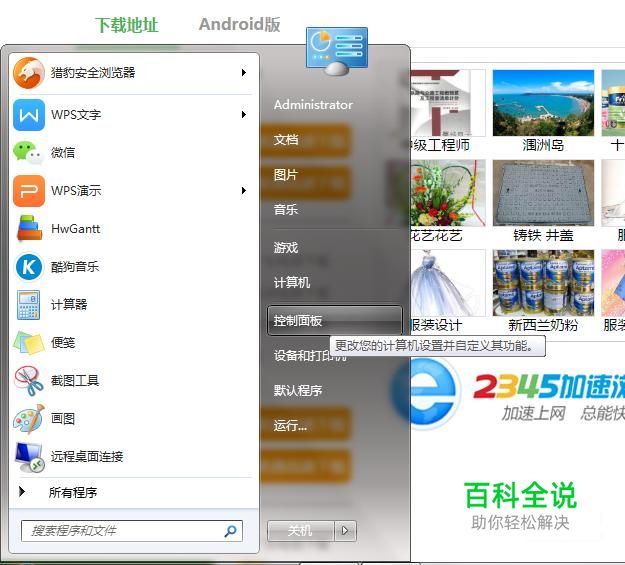Screen dimensions: 625x565
Task: Open the 铸铁 井盖 manhole cover thumbnail
Action: point(543,193)
